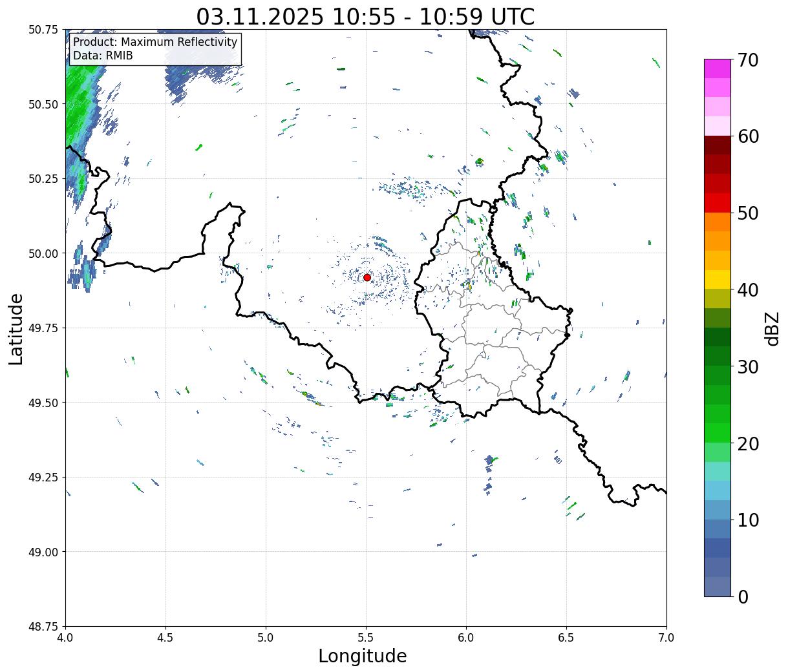The height and width of the screenshot is (672, 788).
Task: Pick the bright red colorbar swatch near 50
Action: coord(718,203)
